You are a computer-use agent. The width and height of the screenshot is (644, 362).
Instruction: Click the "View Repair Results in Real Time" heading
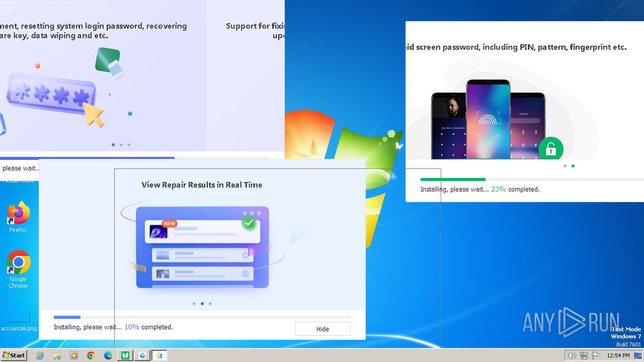tap(202, 185)
